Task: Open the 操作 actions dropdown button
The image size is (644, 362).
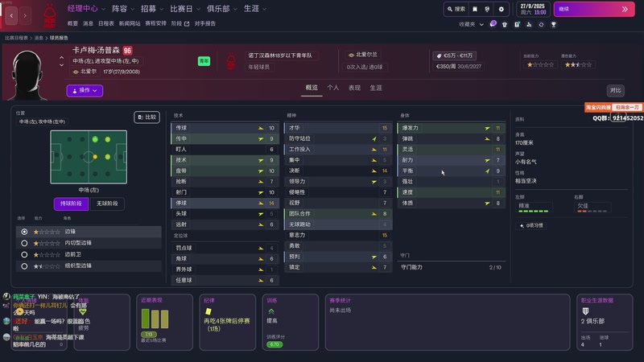Action: tap(85, 90)
